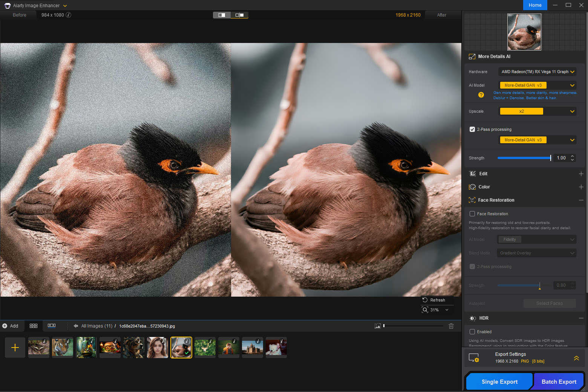Open the Aiarty Image Enhancer app menu
The image size is (588, 392).
(x=65, y=6)
